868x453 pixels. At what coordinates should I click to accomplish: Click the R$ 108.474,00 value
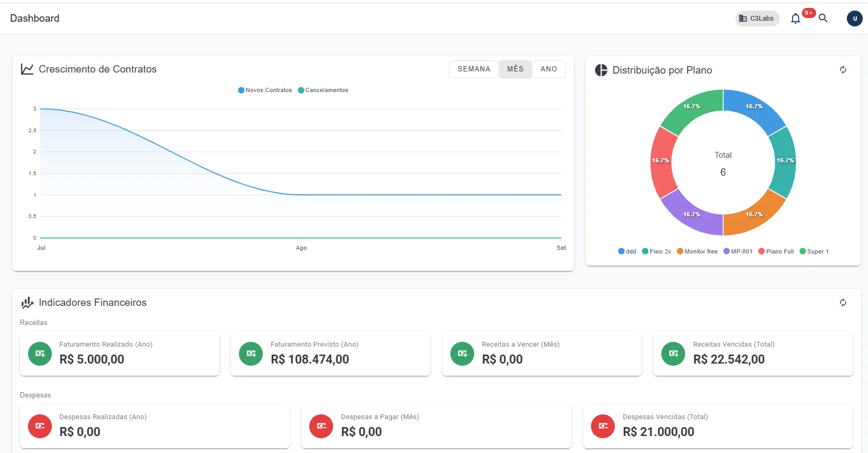point(310,359)
